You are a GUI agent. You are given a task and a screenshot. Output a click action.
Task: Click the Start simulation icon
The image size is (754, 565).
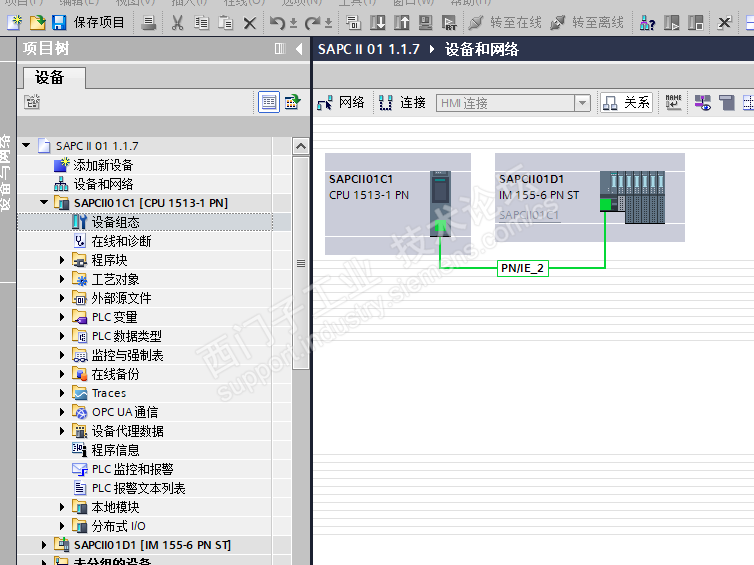(x=426, y=23)
